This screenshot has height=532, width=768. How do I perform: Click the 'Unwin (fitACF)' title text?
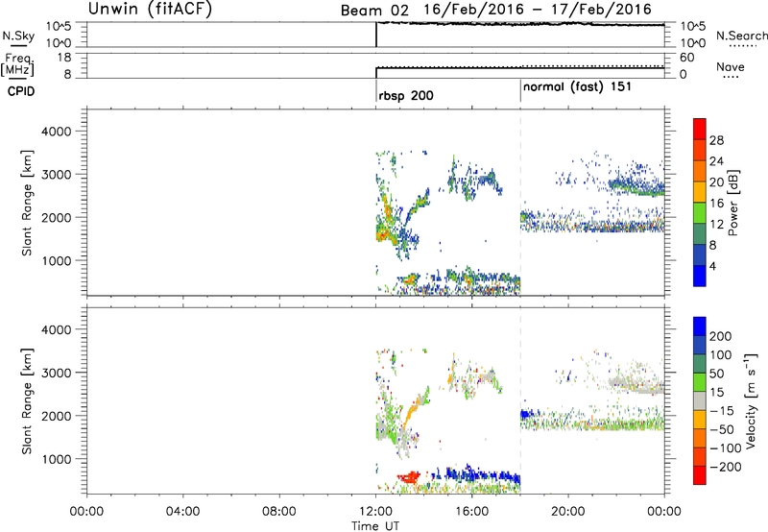tap(150, 9)
